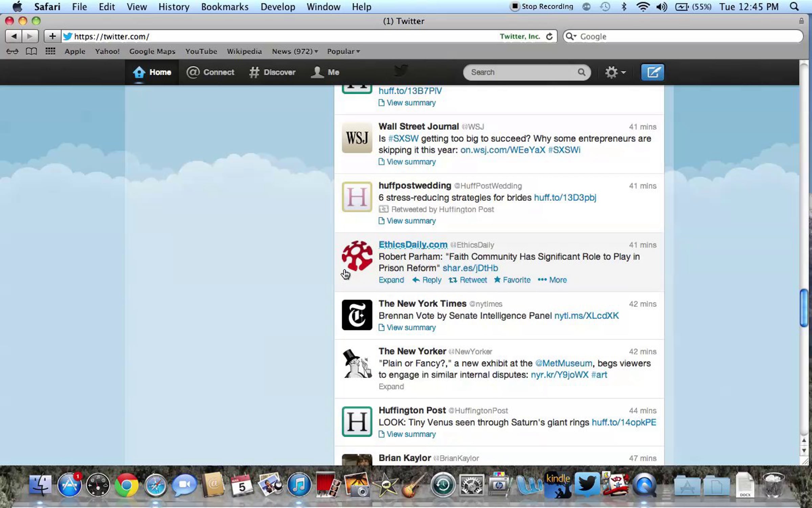The width and height of the screenshot is (812, 508).
Task: Open the Connect tab
Action: pos(210,72)
